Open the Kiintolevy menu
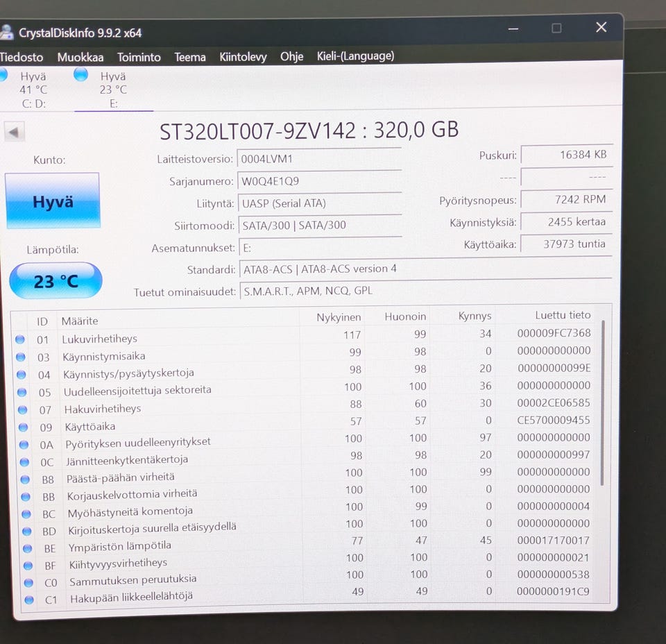Screen dimensions: 666x644 pyautogui.click(x=243, y=56)
